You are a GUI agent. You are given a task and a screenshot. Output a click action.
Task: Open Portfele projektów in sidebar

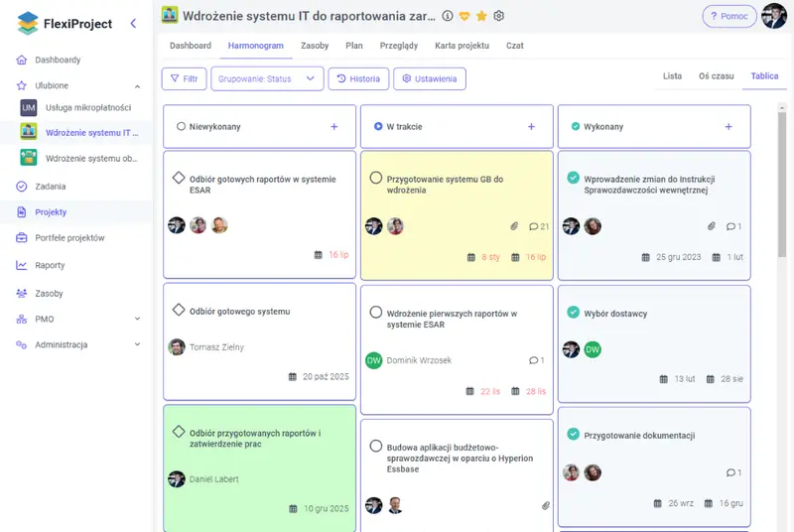(x=69, y=238)
